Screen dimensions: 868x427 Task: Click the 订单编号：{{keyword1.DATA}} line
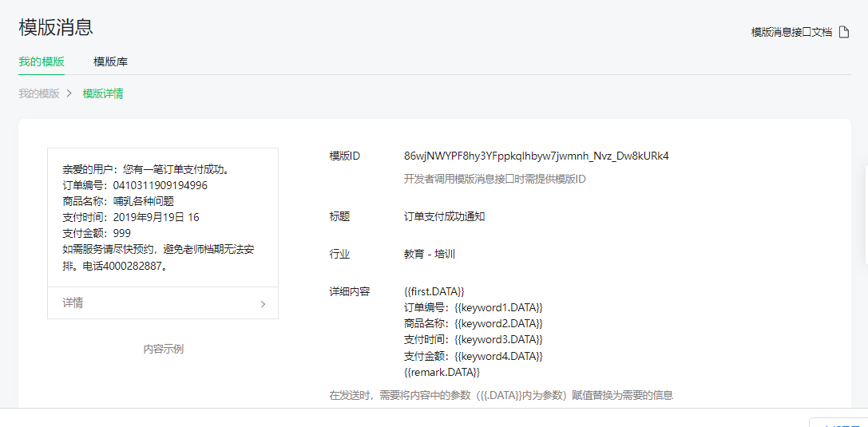(474, 307)
